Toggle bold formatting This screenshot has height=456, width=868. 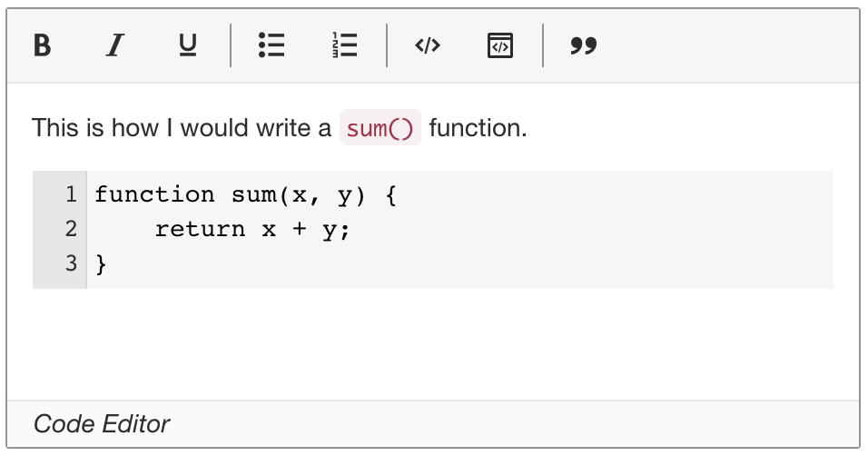tap(42, 45)
